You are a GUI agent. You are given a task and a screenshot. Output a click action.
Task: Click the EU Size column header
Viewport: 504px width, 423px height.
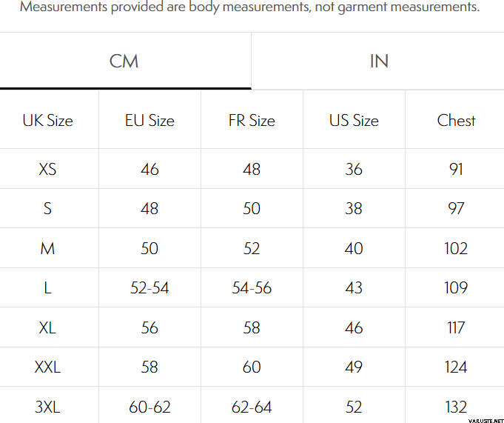[x=149, y=121]
